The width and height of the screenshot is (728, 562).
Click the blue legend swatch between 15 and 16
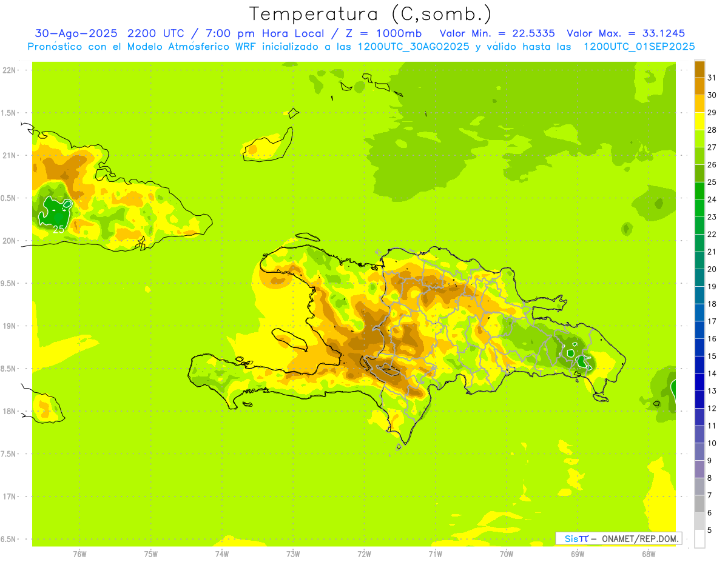[699, 347]
